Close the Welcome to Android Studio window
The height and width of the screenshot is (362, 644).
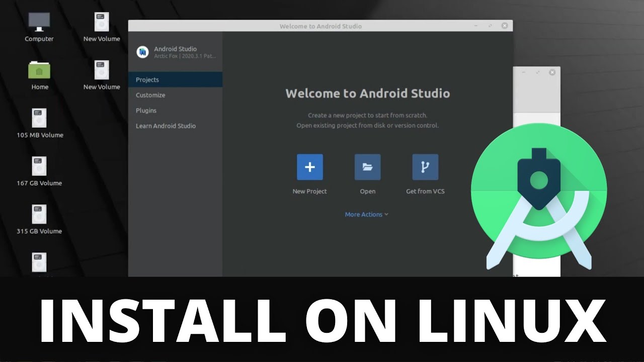[x=505, y=26]
